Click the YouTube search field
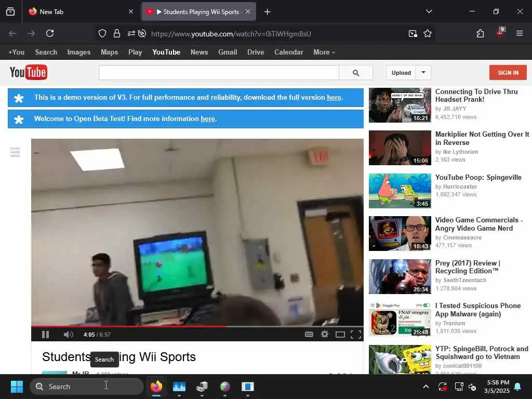Screen dimensions: 532x399 click(x=219, y=73)
